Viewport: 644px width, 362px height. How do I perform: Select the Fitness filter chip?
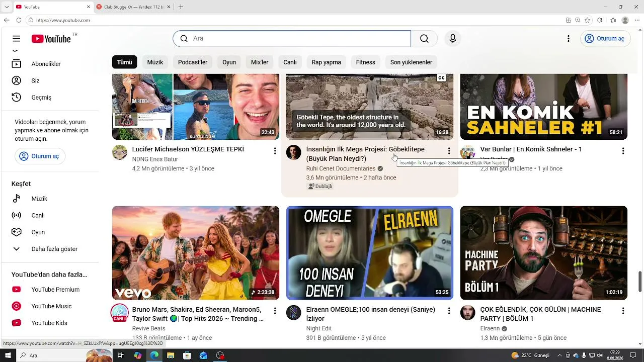tap(365, 62)
